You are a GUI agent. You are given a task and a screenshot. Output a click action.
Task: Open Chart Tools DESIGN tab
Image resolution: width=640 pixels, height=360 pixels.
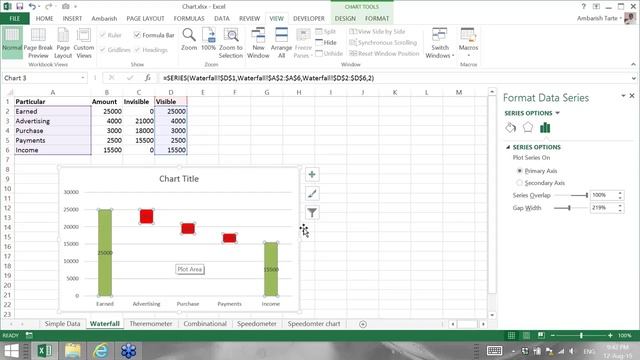click(345, 18)
